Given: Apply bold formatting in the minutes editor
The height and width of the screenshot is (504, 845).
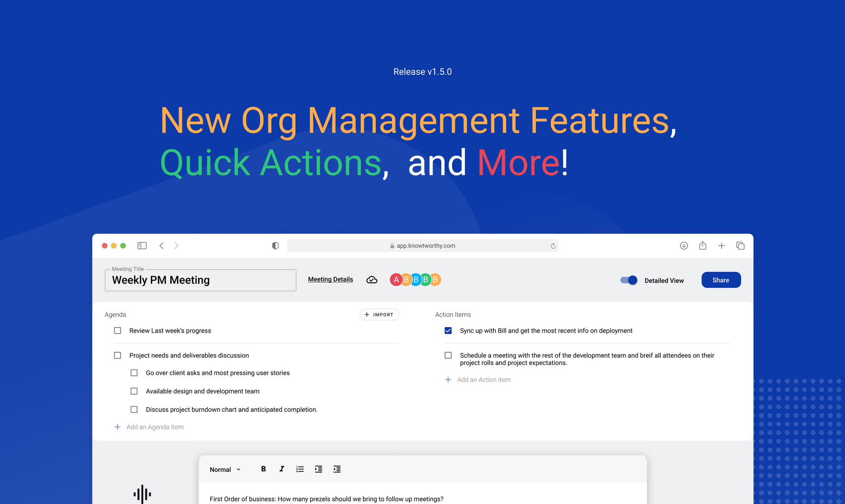Looking at the screenshot, I should (263, 469).
